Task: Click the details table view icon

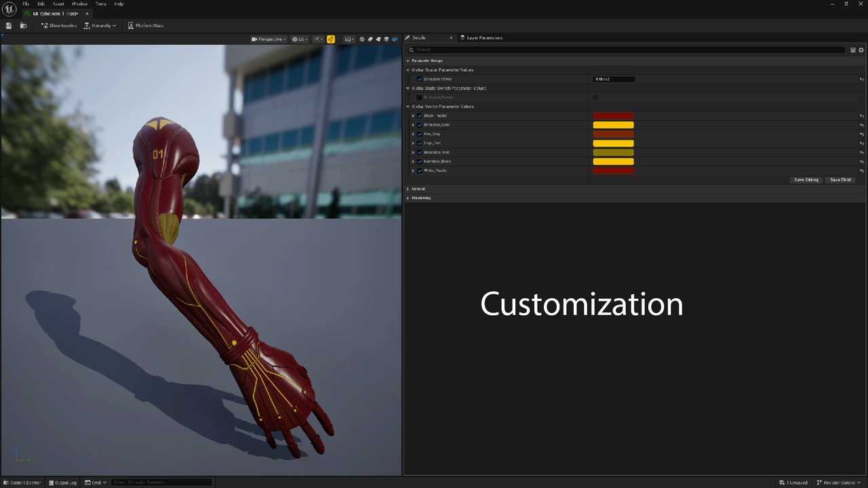Action: point(853,50)
